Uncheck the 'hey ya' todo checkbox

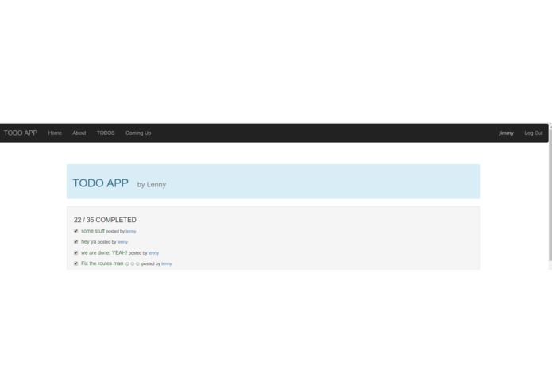pos(75,242)
